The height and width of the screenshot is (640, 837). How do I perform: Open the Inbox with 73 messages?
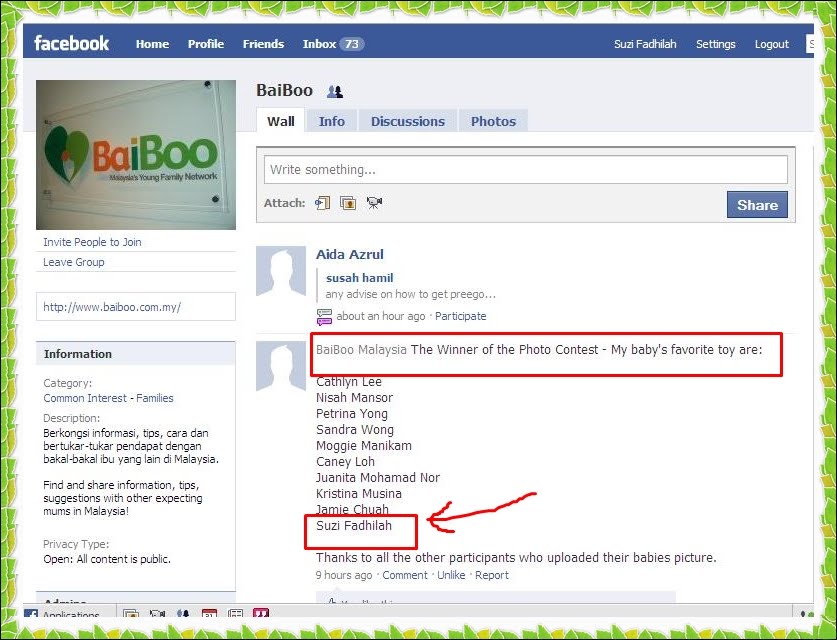pos(333,44)
